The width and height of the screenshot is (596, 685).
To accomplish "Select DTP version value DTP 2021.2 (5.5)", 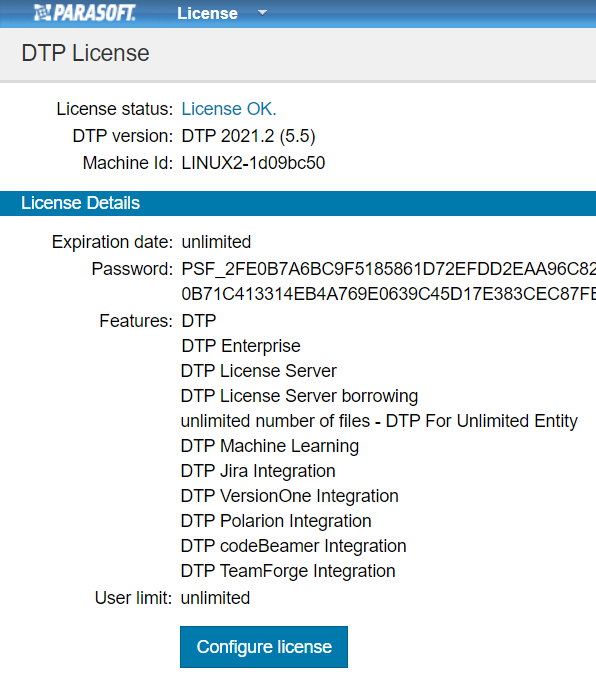I will [248, 136].
